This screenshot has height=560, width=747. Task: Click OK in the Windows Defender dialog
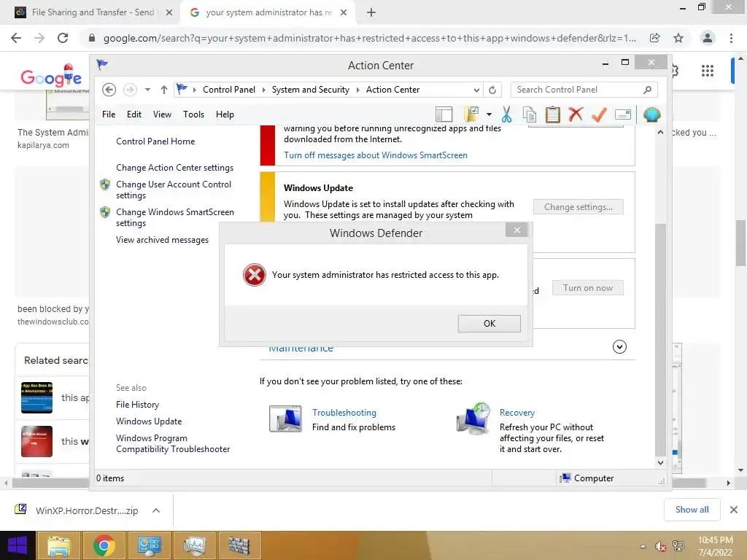pyautogui.click(x=489, y=323)
